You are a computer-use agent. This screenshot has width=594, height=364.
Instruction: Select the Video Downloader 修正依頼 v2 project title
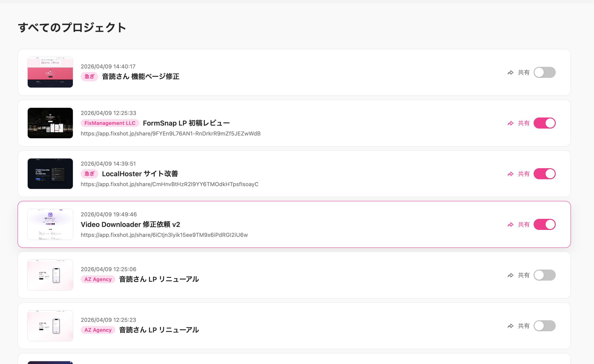coord(131,224)
